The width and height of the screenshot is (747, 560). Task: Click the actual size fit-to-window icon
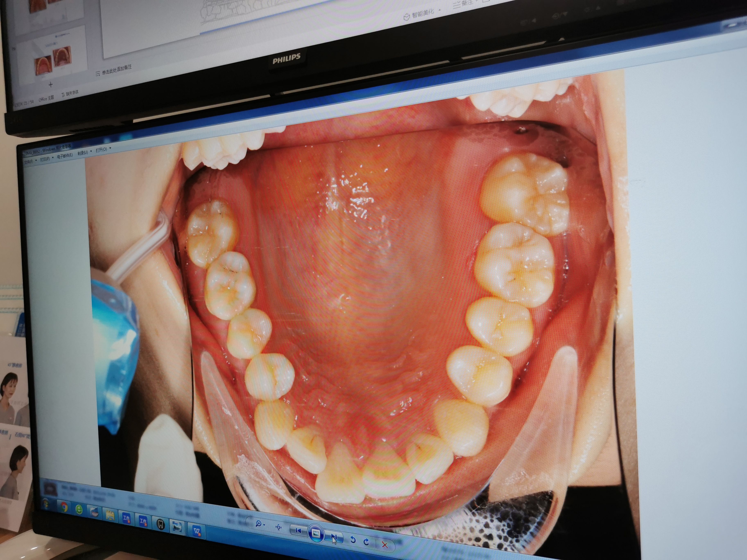click(279, 527)
